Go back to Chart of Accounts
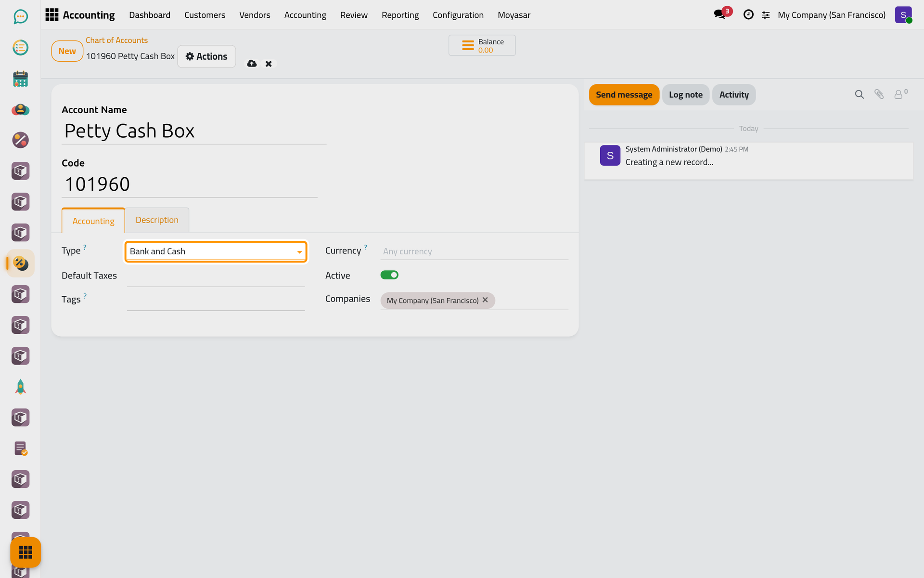The image size is (924, 578). tap(116, 40)
